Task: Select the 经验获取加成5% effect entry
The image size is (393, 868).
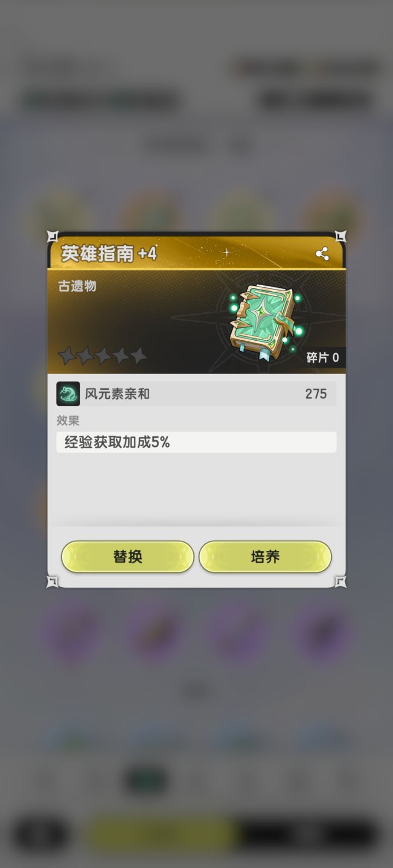Action: [x=196, y=442]
